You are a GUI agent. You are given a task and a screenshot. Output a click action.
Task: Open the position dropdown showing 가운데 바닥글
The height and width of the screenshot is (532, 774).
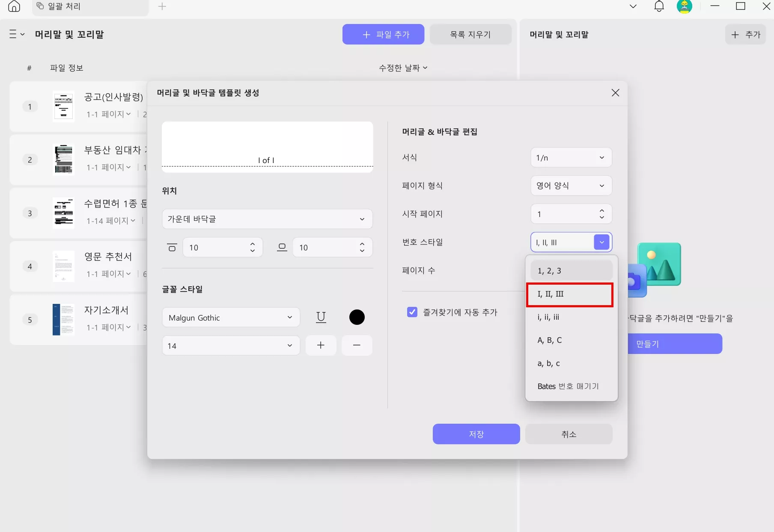click(267, 219)
